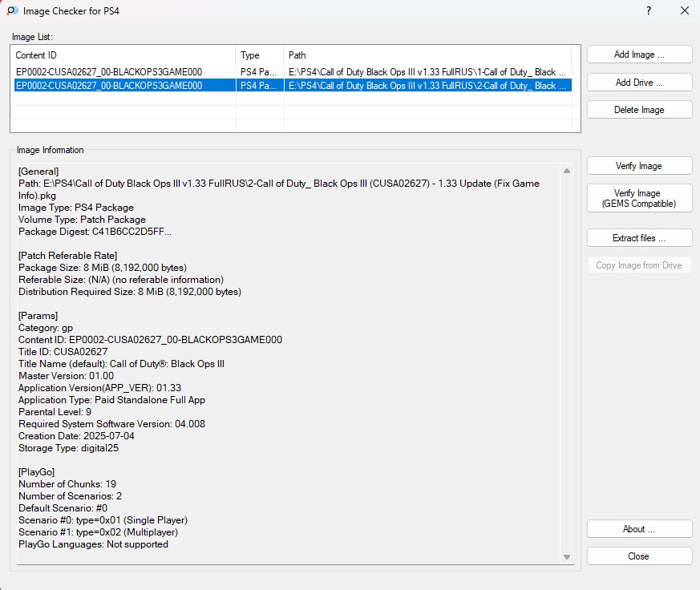Verify the selected image
The height and width of the screenshot is (590, 700).
coord(639,166)
